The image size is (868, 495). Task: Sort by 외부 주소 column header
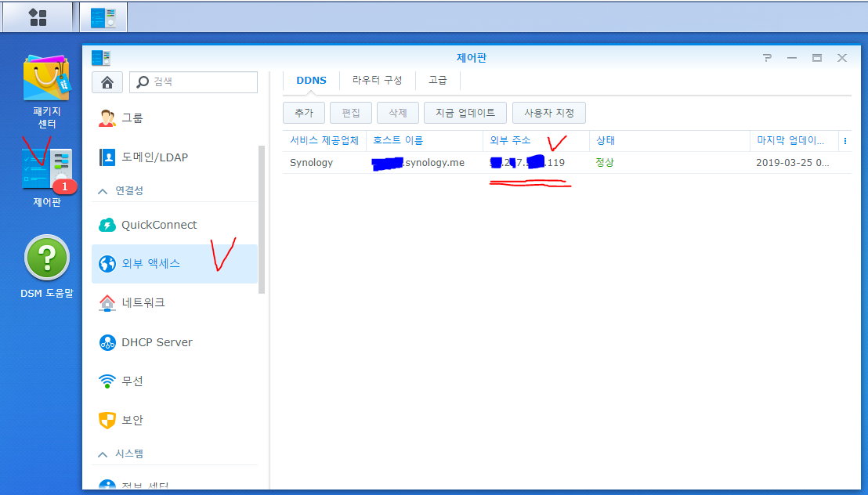pyautogui.click(x=536, y=141)
